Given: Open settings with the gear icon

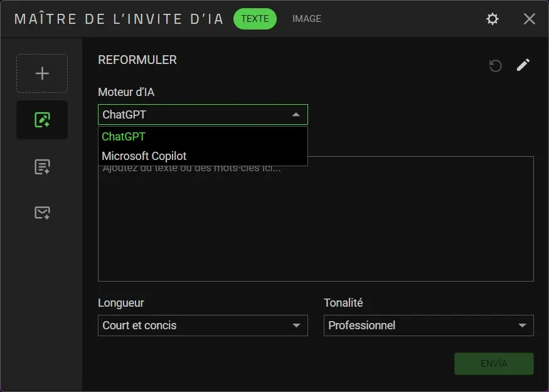Looking at the screenshot, I should [493, 19].
